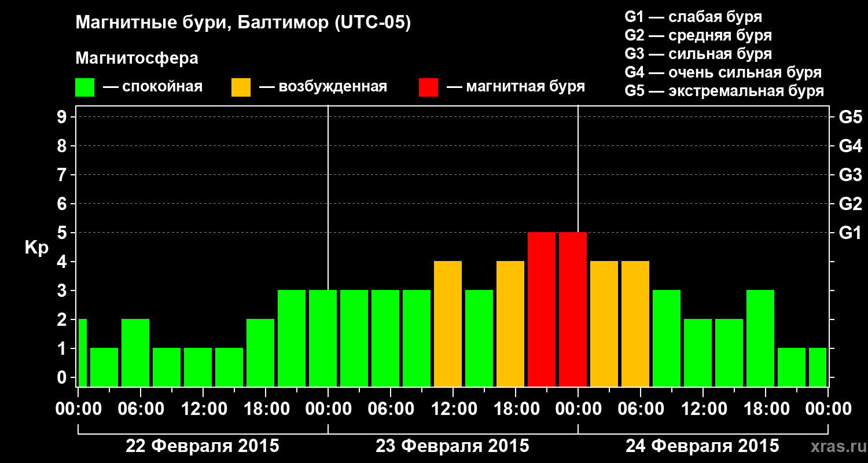Click the green спокойная legend swatch
The height and width of the screenshot is (463, 868).
84,87
